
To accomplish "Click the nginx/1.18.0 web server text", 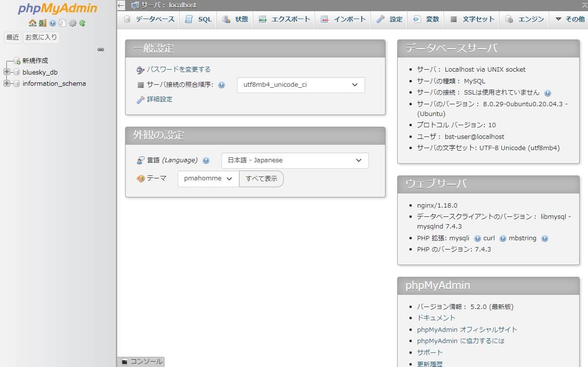I will (x=437, y=206).
